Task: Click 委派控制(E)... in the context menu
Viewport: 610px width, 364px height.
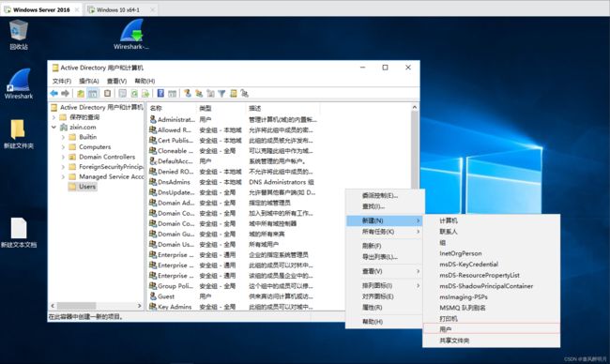Action: point(385,195)
